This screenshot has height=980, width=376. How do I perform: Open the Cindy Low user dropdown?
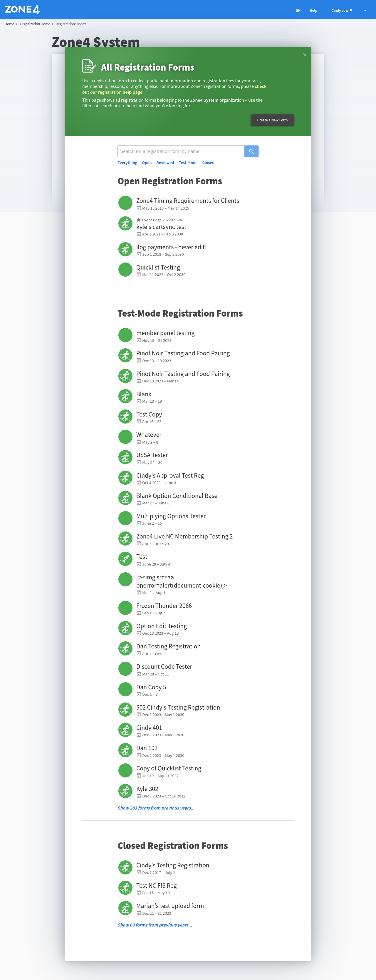[x=341, y=11]
